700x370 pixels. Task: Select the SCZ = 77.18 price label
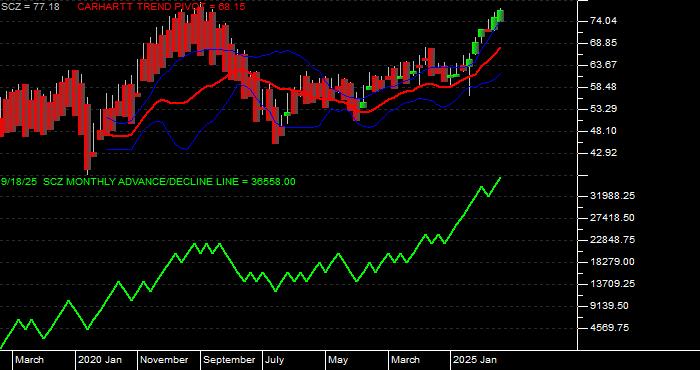[30, 7]
